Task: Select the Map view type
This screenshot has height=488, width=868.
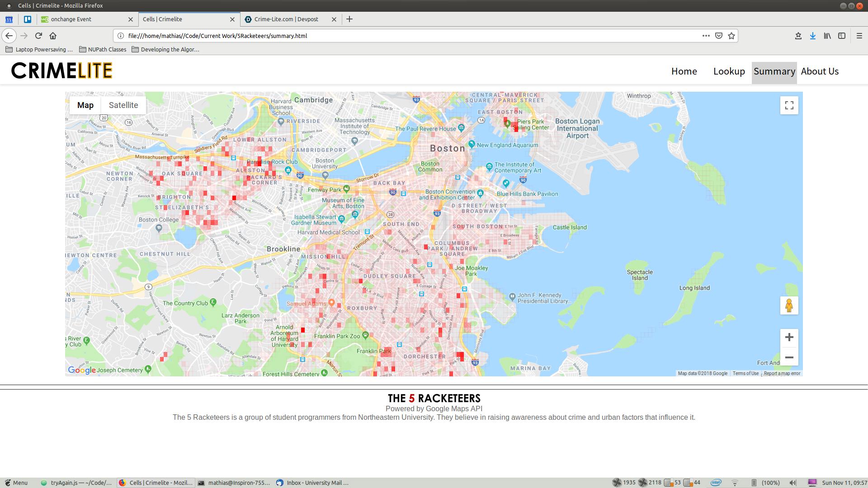Action: [85, 105]
